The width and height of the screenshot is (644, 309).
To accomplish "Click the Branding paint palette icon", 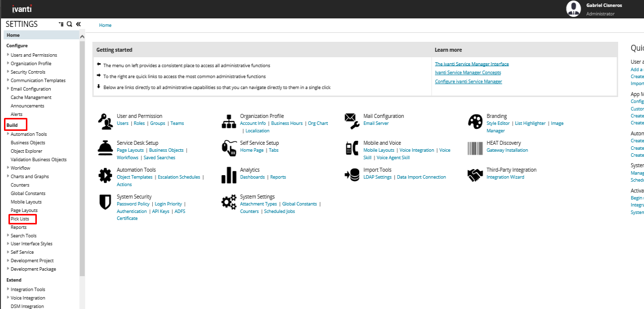I will click(x=475, y=121).
